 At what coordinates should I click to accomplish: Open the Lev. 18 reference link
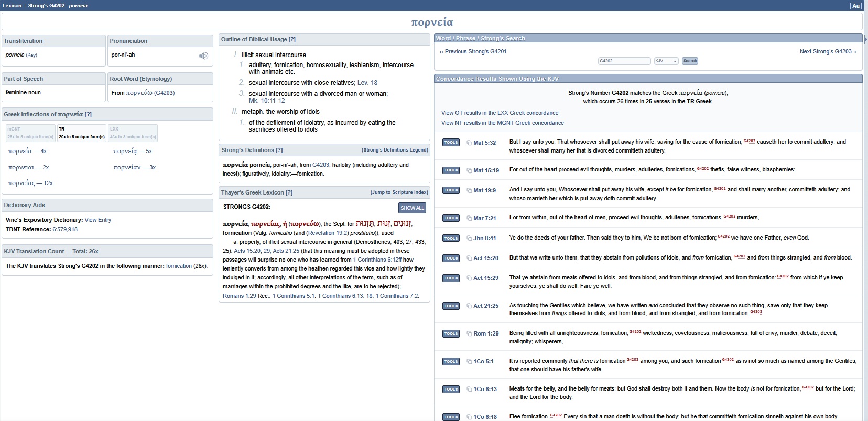tap(367, 83)
